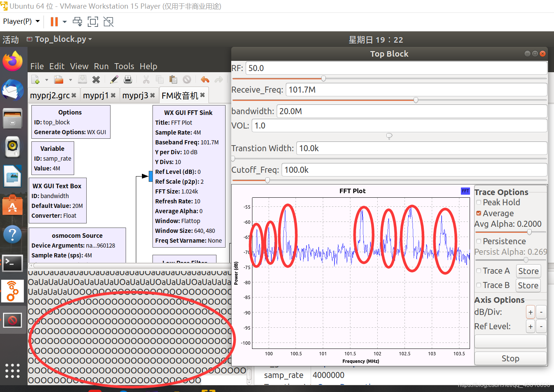The height and width of the screenshot is (392, 554).
Task: Click the delete block circle icon
Action: click(x=187, y=80)
